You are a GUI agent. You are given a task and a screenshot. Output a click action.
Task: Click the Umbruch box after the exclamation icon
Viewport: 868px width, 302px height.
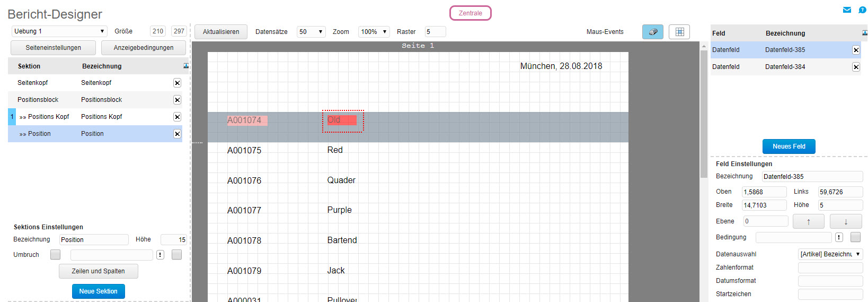(177, 255)
